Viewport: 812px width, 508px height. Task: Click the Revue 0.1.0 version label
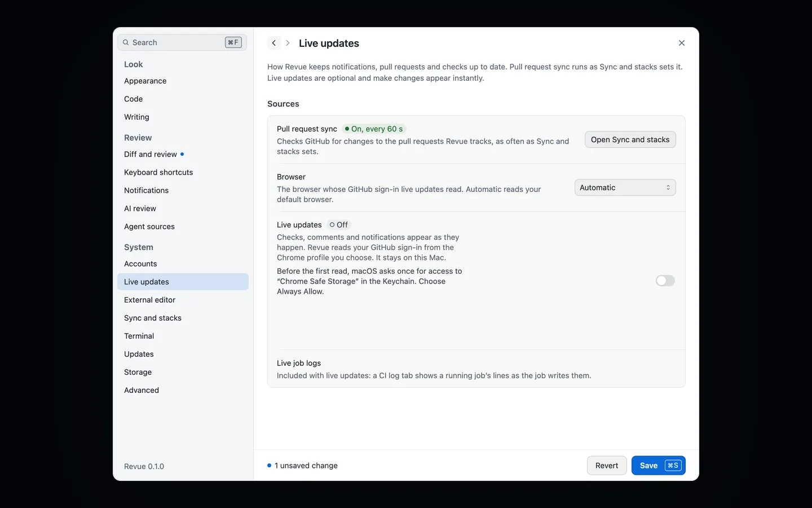[144, 466]
